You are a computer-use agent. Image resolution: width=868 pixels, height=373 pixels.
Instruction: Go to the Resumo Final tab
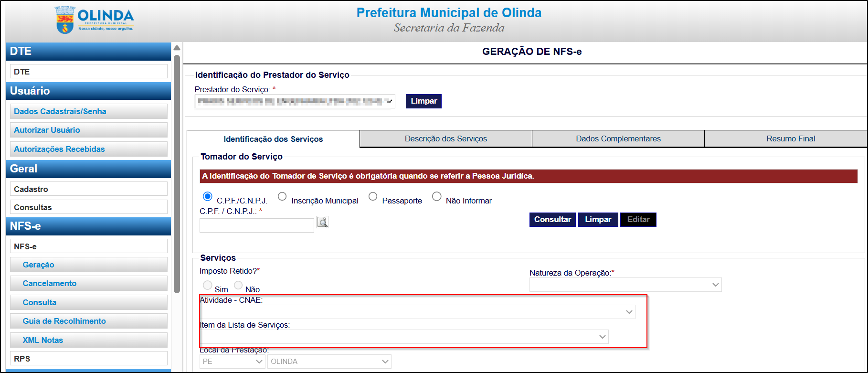(790, 139)
